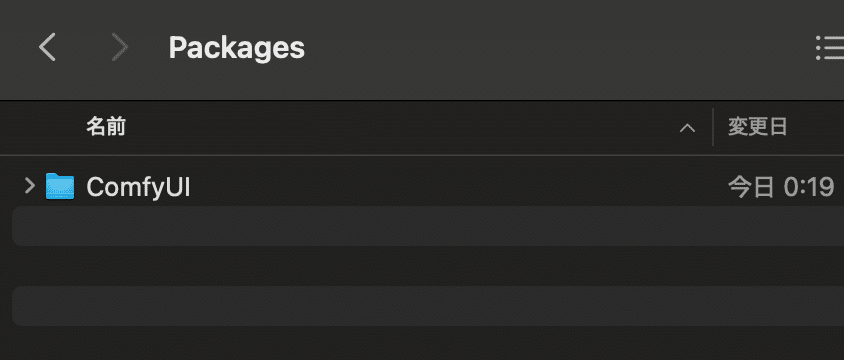The width and height of the screenshot is (844, 360).
Task: Go back using the left chevron
Action: [47, 47]
